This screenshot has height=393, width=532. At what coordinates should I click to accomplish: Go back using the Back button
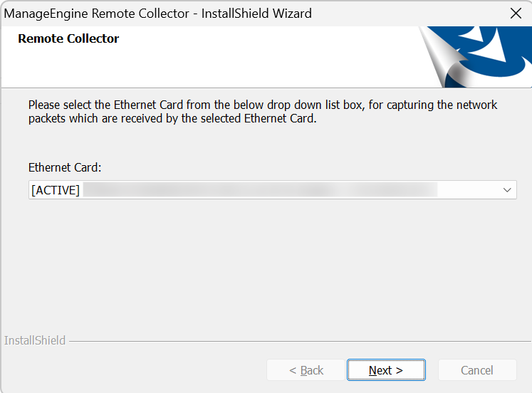point(306,370)
